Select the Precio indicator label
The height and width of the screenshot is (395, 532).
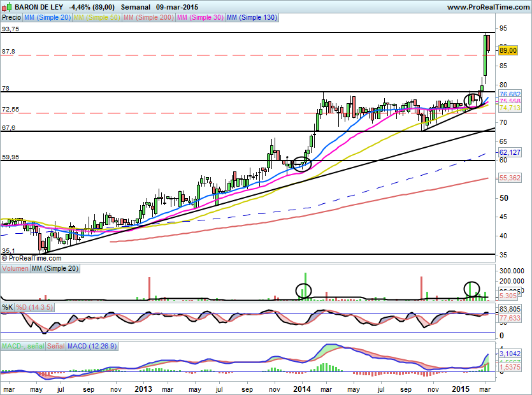pos(11,18)
